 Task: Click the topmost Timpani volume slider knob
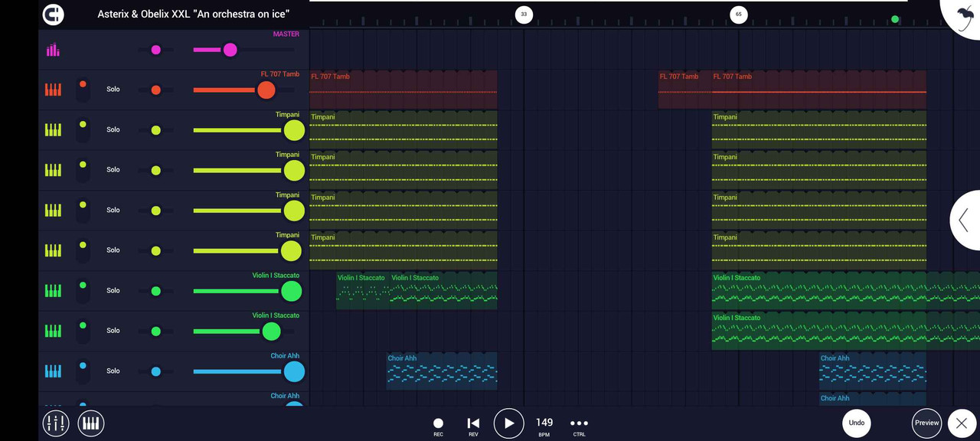coord(294,130)
